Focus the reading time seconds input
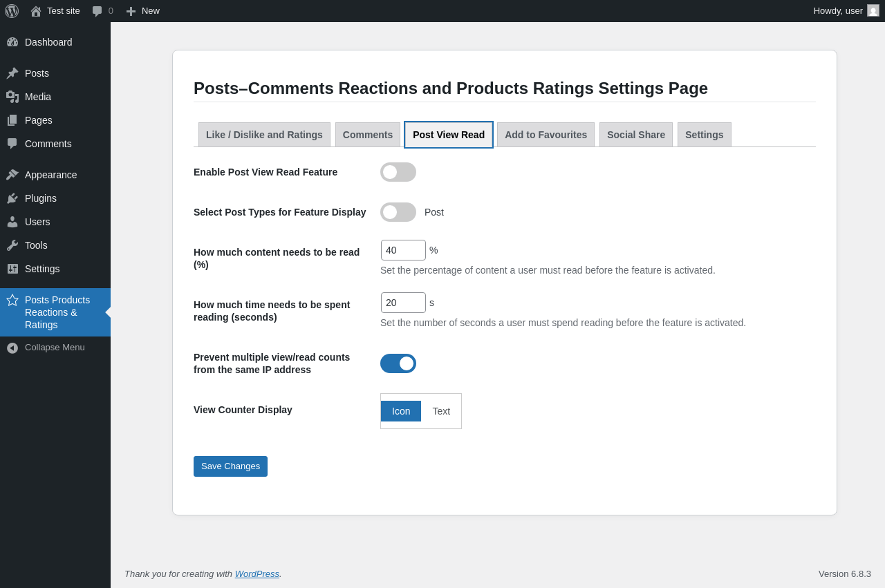Viewport: 885px width, 588px height. (403, 303)
